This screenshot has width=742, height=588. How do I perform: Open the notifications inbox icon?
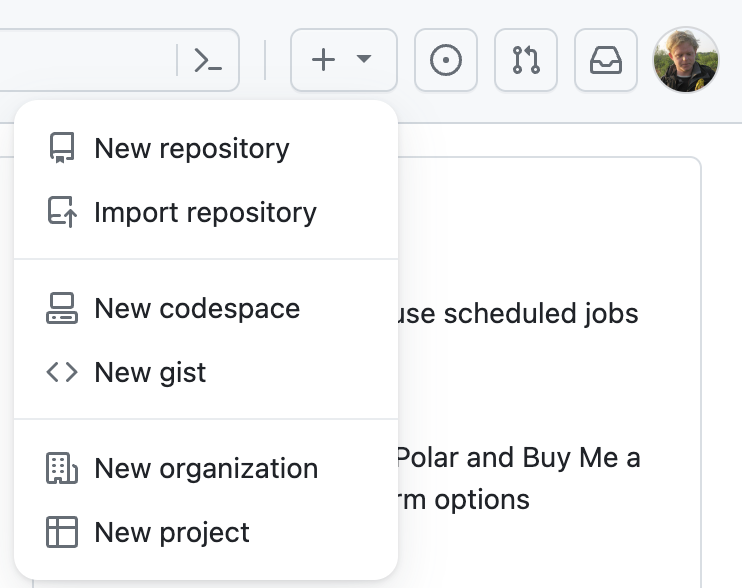coord(606,60)
